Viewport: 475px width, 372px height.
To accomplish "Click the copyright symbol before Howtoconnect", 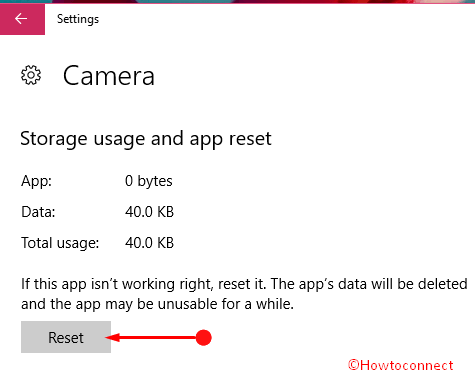I will pos(354,365).
